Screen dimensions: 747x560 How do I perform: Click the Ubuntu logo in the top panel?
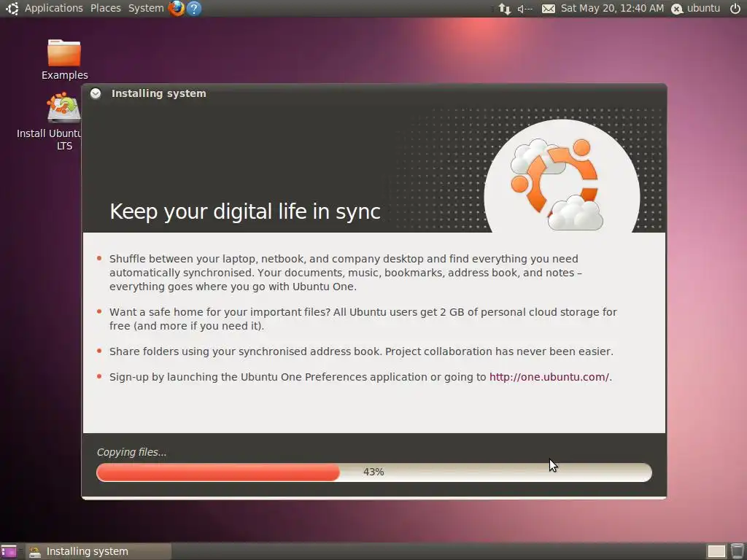[x=12, y=8]
